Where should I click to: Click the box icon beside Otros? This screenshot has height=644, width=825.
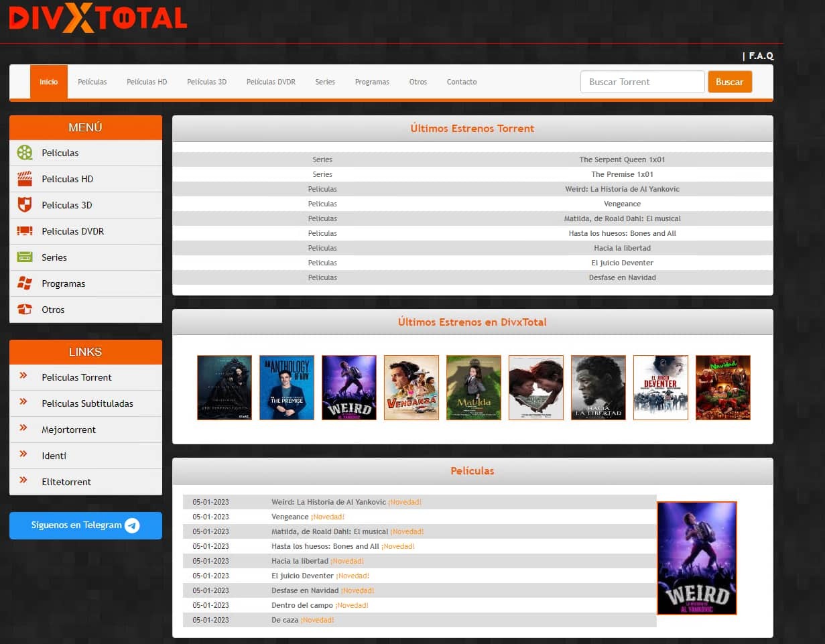[25, 310]
